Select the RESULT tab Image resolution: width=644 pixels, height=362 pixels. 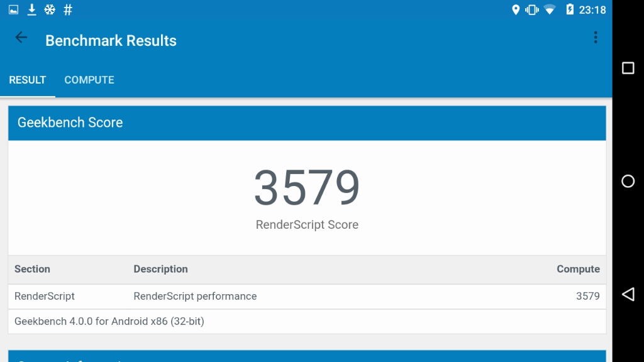(28, 80)
